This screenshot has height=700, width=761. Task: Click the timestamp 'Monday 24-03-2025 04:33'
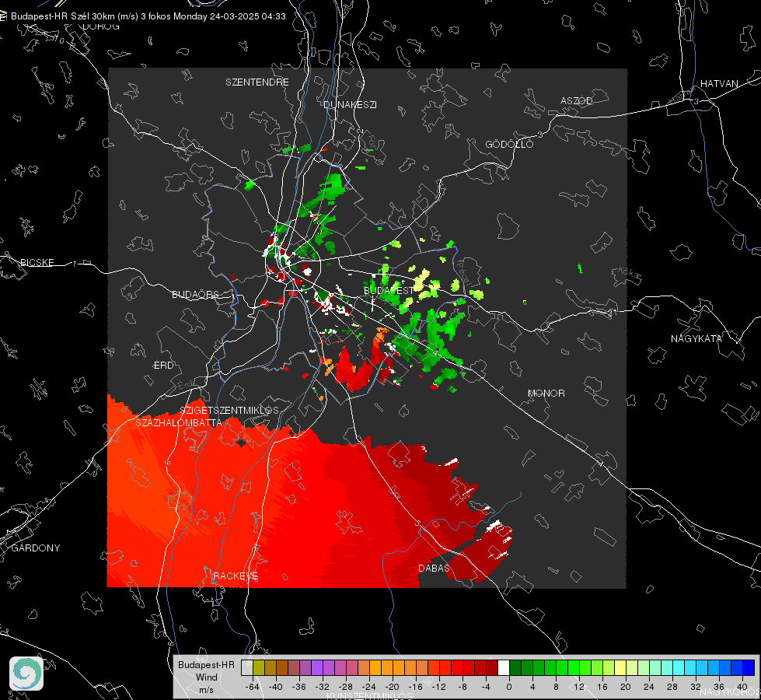[229, 16]
